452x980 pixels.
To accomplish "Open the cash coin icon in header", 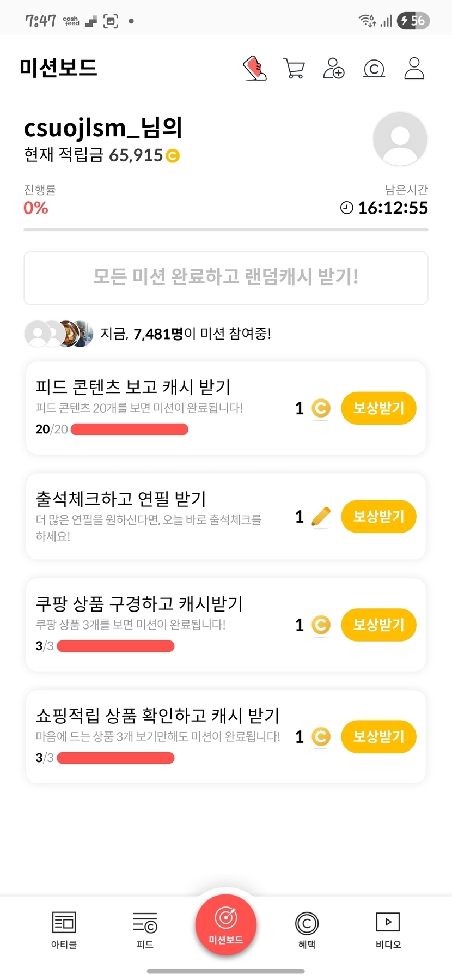I will click(374, 69).
